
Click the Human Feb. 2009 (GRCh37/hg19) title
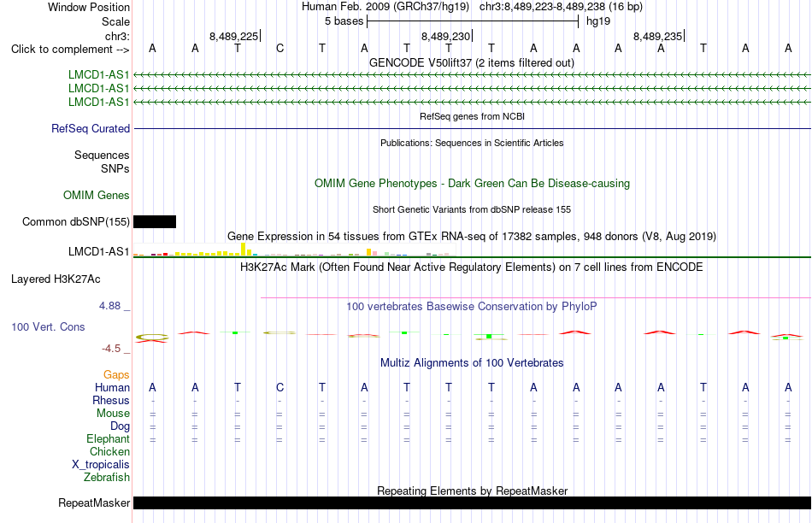pos(385,7)
